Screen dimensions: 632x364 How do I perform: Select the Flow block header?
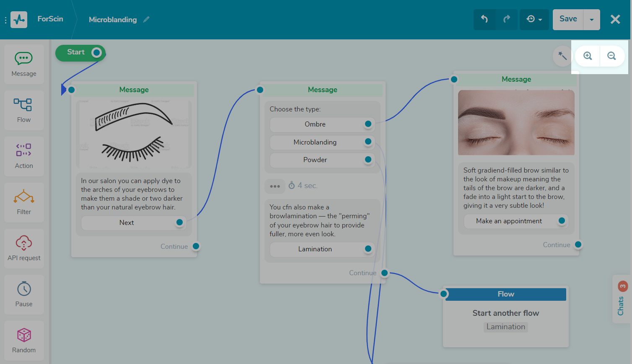(x=506, y=294)
